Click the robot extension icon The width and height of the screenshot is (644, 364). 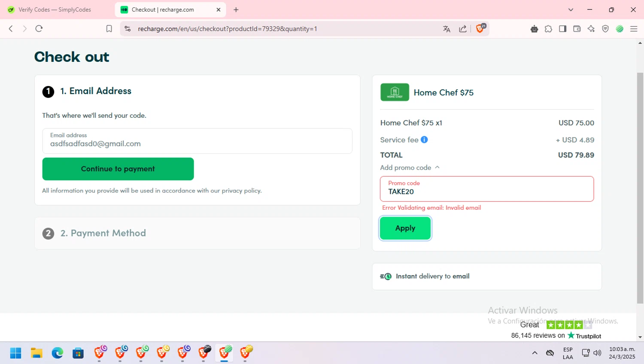[534, 29]
